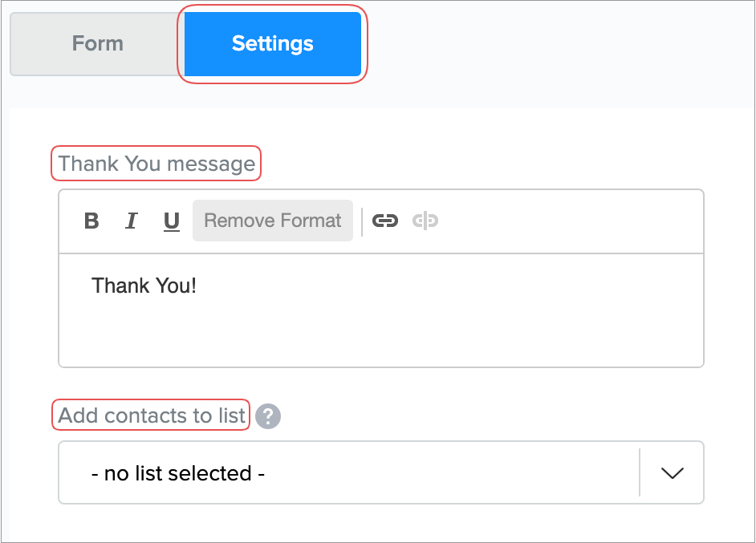Place cursor right after the exclamation mark
The width and height of the screenshot is (756, 543).
pyautogui.click(x=198, y=286)
